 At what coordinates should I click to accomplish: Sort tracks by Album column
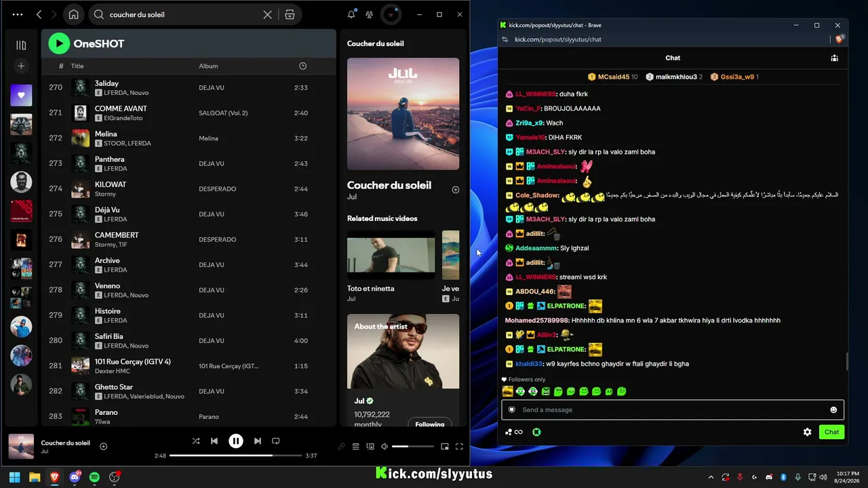[208, 66]
